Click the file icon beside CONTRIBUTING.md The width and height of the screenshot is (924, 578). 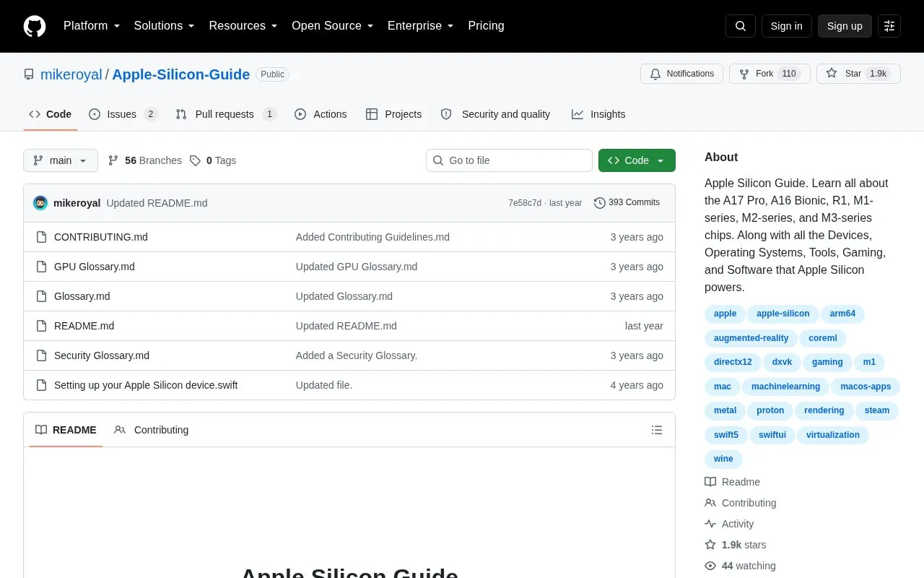click(42, 237)
